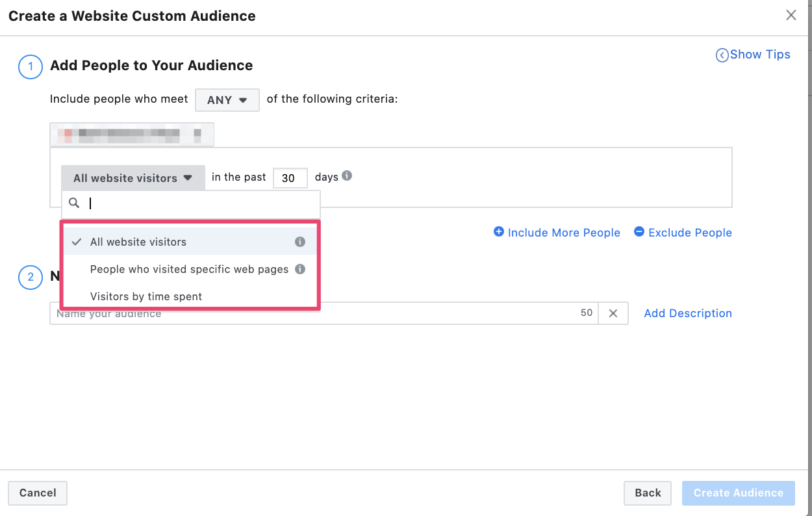Viewport: 812px width, 516px height.
Task: Open the All website visitors dropdown
Action: click(132, 177)
